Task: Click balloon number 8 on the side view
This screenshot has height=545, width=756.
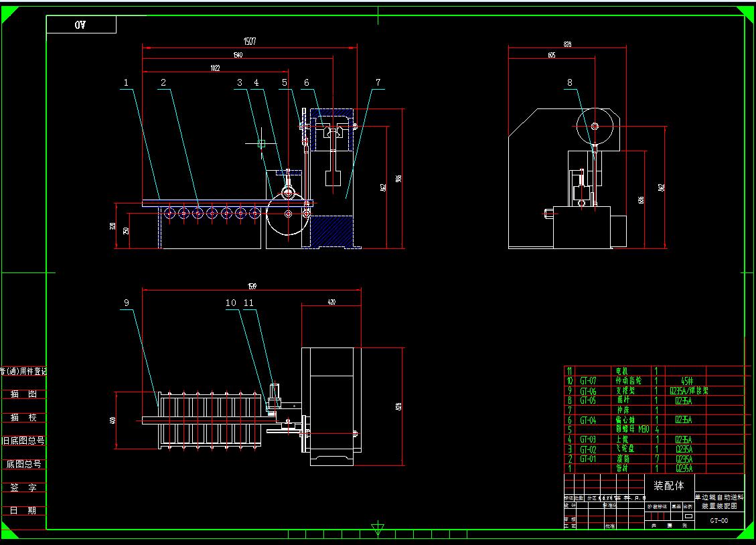Action: click(x=569, y=83)
